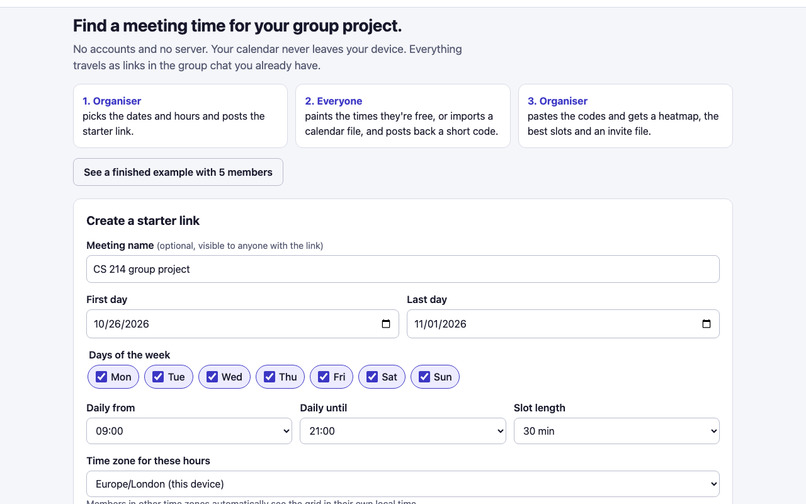Disable the Fri day checkbox
The width and height of the screenshot is (806, 504).
(323, 377)
